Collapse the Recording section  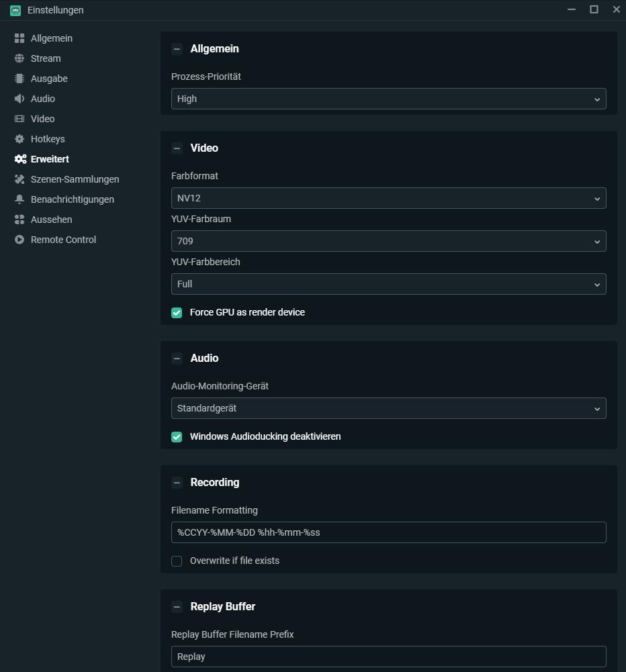tap(177, 483)
